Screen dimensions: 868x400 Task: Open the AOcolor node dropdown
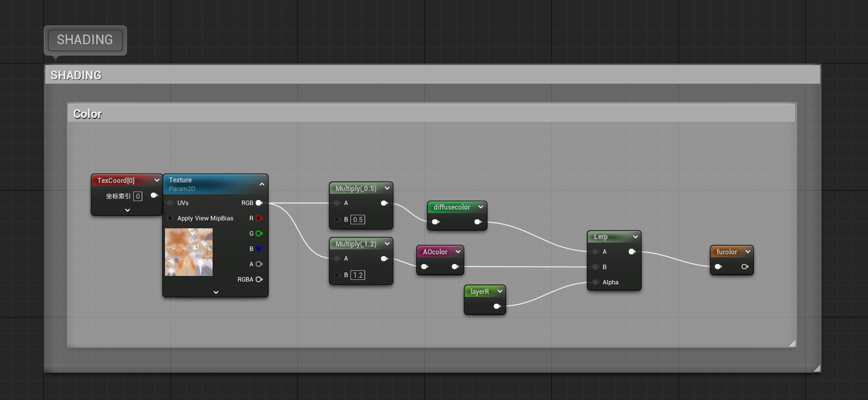tap(458, 252)
